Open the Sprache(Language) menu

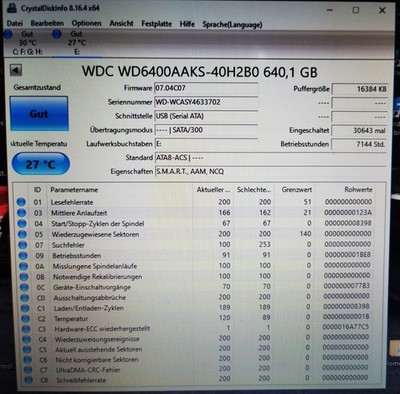click(232, 24)
